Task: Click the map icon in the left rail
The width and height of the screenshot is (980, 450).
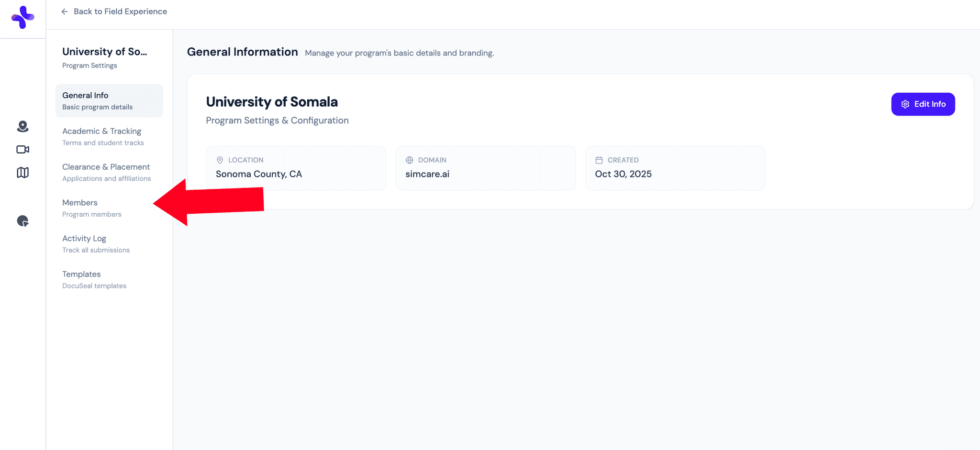Action: (22, 173)
